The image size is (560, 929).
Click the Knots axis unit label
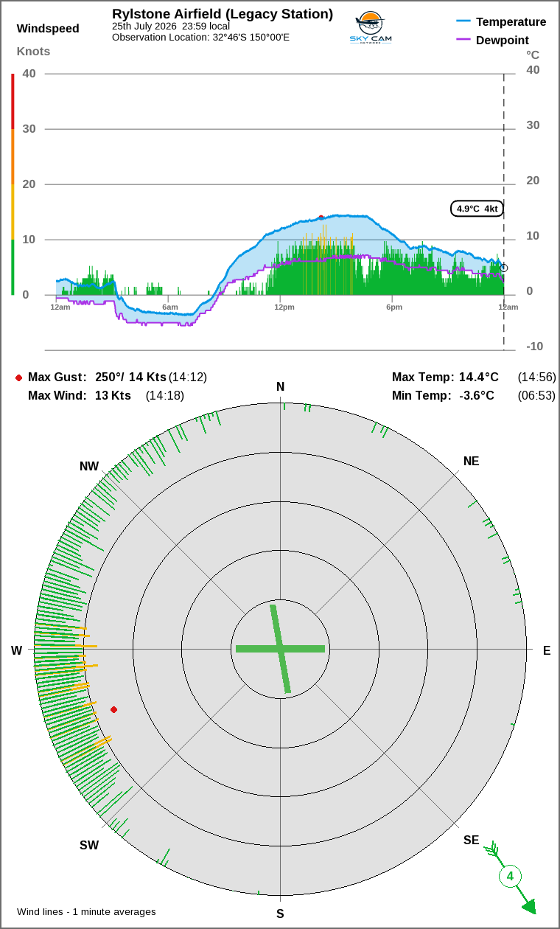(34, 52)
